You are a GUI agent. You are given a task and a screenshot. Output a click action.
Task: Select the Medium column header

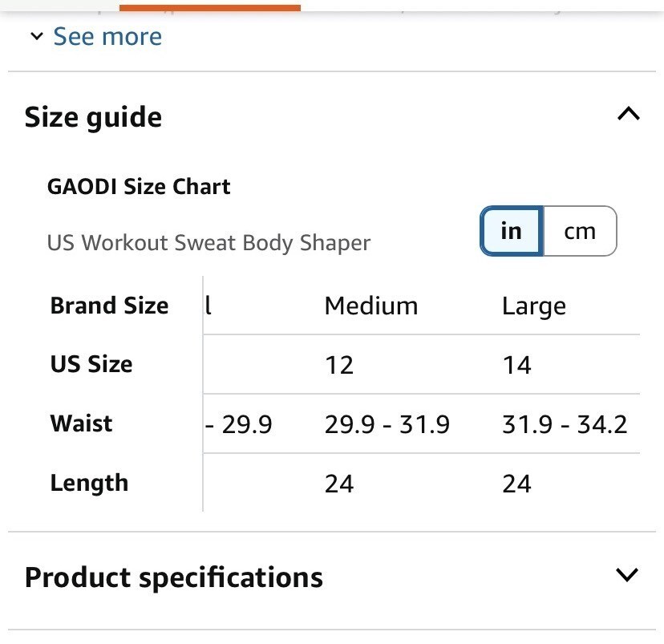pos(370,306)
